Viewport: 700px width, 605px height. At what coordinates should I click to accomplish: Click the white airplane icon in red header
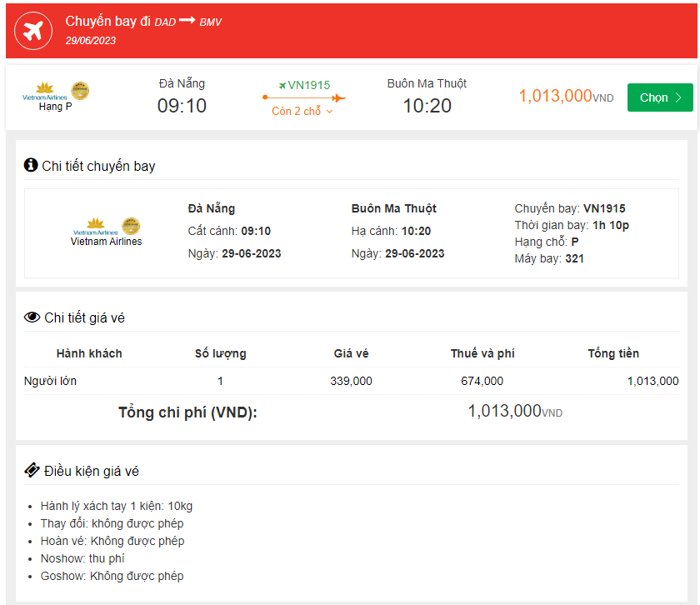pyautogui.click(x=34, y=32)
